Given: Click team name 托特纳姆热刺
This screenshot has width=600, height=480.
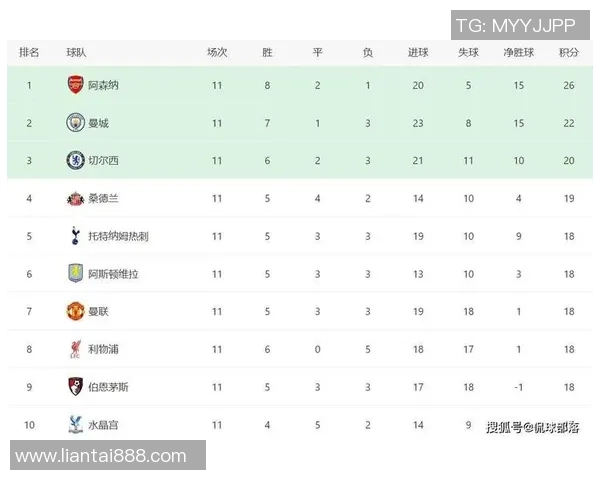Looking at the screenshot, I should click(x=118, y=237).
